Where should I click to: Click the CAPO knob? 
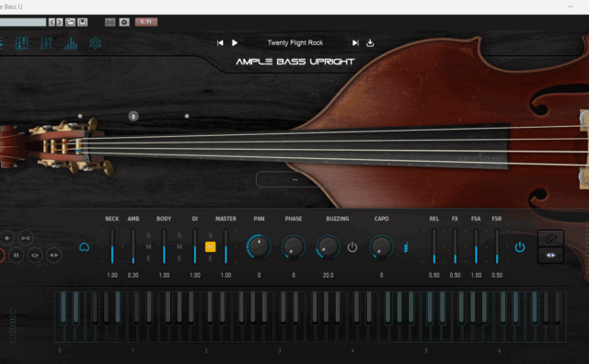point(381,246)
